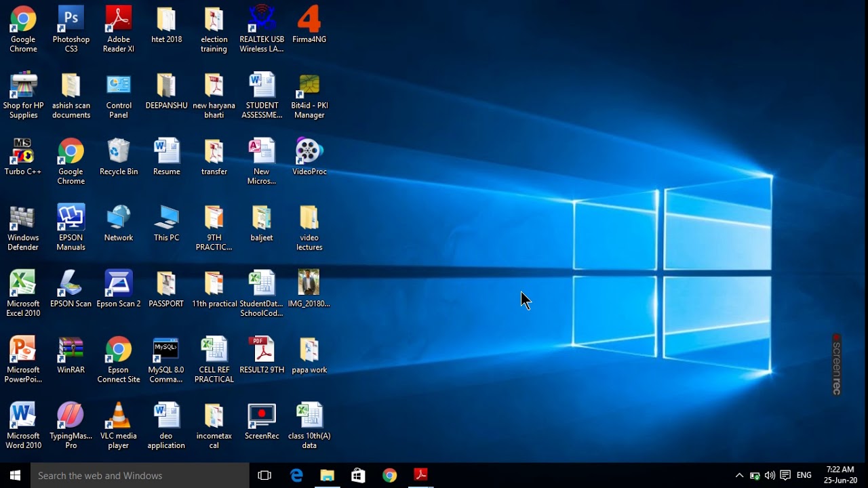Open Epson Connect Site shortcut
The width and height of the screenshot is (868, 488).
pos(119,359)
